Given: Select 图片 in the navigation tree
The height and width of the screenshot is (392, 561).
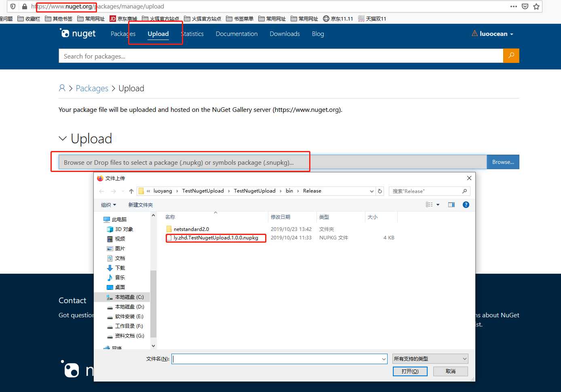Looking at the screenshot, I should [116, 248].
